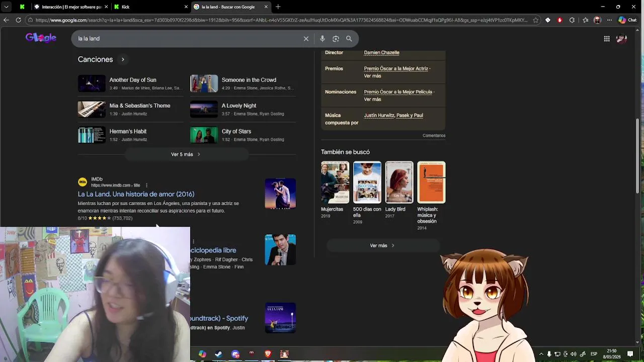Open the notifications center icon
Screen dimensions: 644x362
coord(630,354)
